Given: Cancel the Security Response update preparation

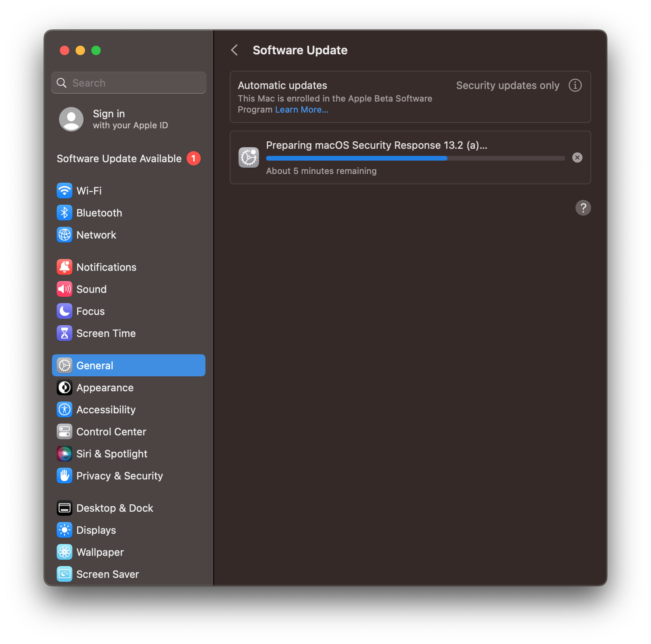Looking at the screenshot, I should (x=577, y=158).
